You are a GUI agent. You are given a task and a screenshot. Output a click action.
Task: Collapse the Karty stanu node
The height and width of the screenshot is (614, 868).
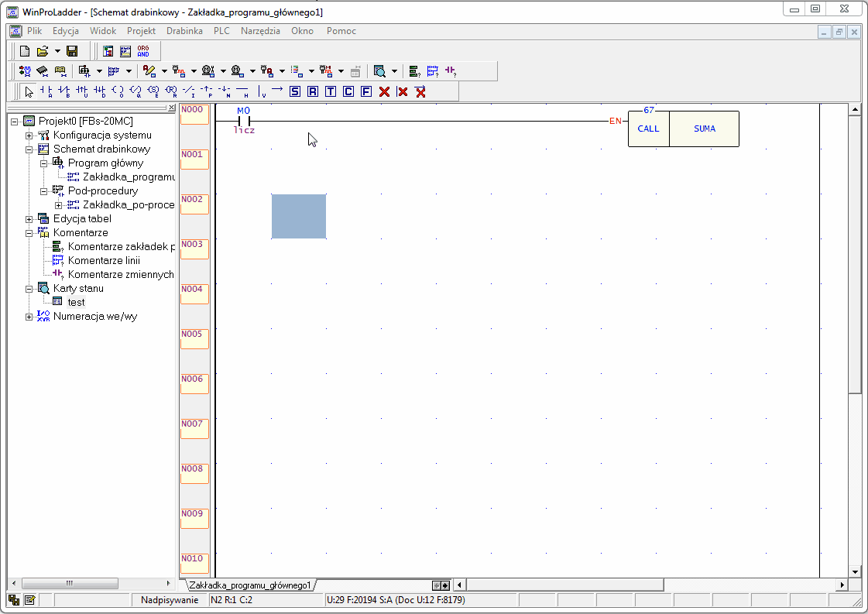(29, 289)
